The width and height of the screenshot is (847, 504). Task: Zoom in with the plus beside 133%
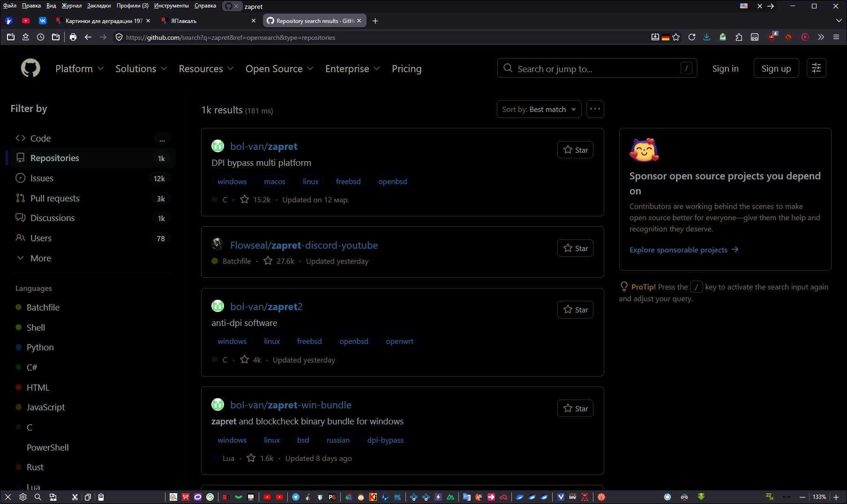836,497
